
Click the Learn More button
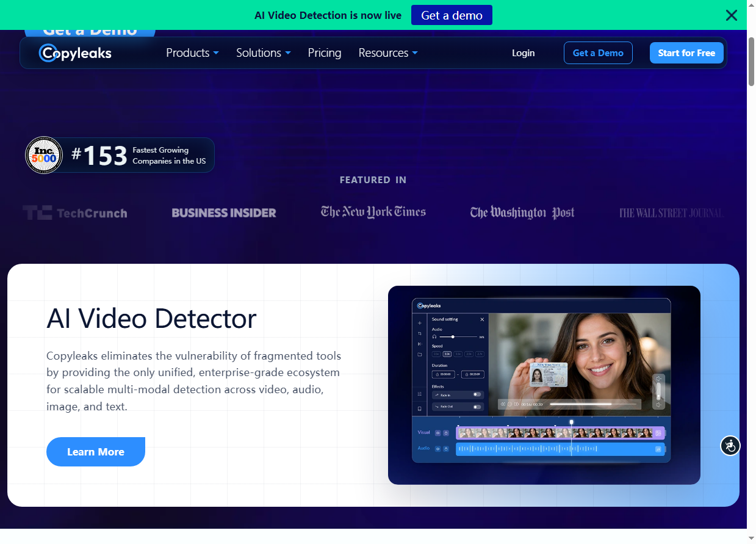click(x=96, y=452)
